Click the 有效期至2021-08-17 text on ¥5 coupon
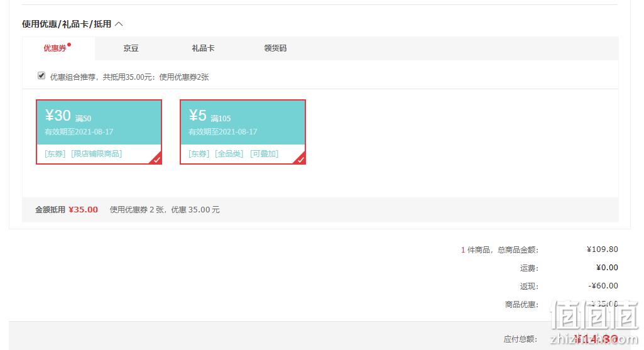Screen dimensions: 644x350 coord(222,132)
